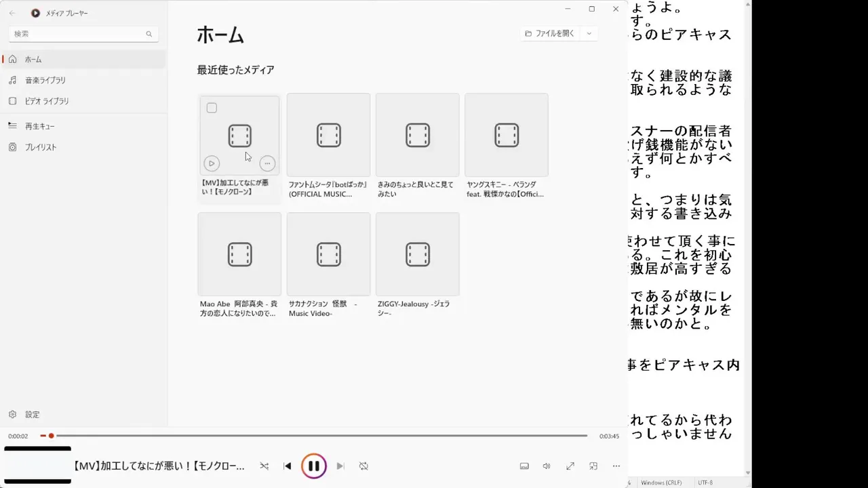The height and width of the screenshot is (488, 868).
Task: Click the ZIGGY-Jealousy -ジェラシー- title
Action: pos(414,308)
